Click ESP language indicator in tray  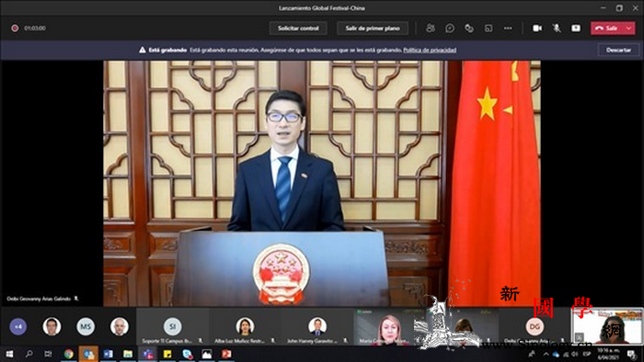click(x=587, y=355)
